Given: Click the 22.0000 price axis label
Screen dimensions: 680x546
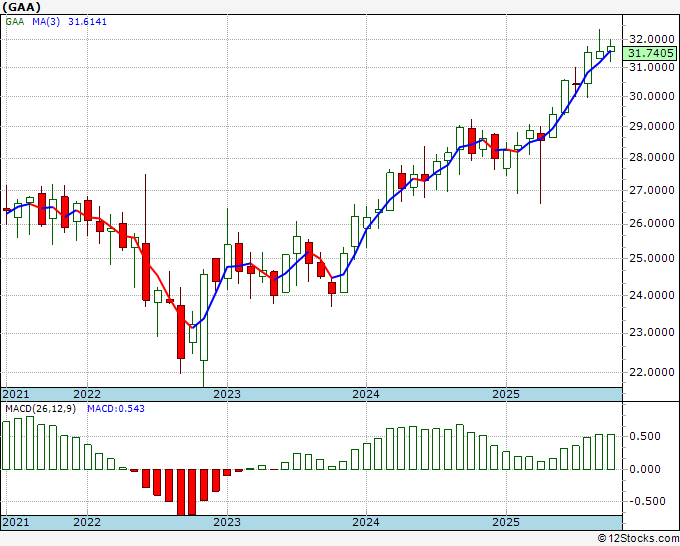Looking at the screenshot, I should click(x=652, y=372).
